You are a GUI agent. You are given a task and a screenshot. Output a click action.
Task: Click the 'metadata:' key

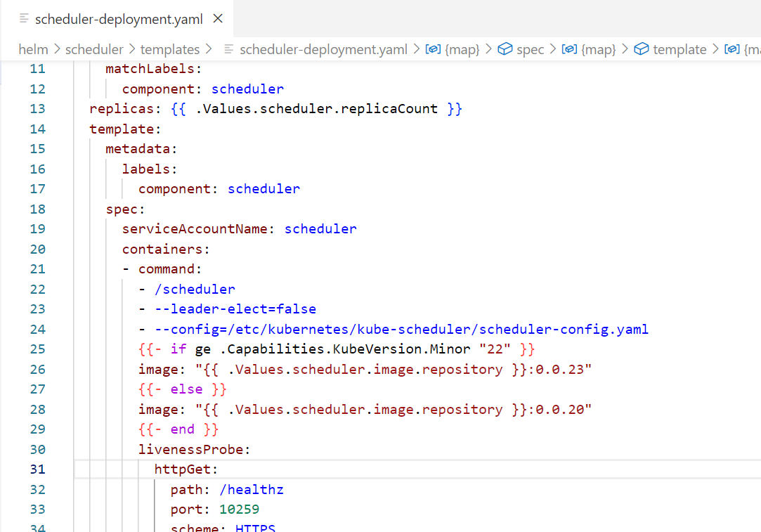[141, 149]
